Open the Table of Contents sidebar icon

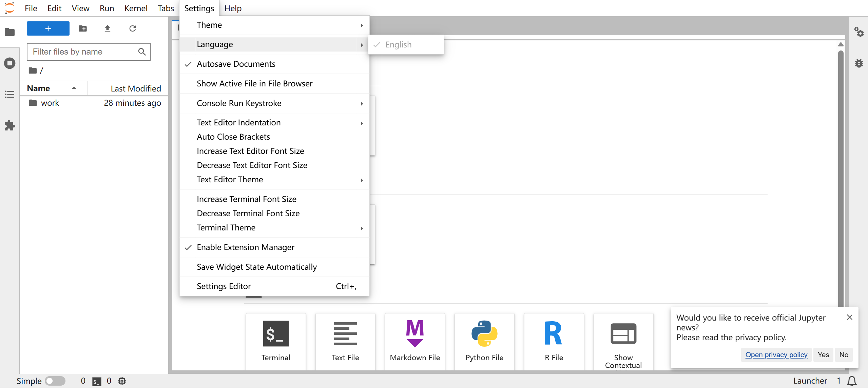9,95
